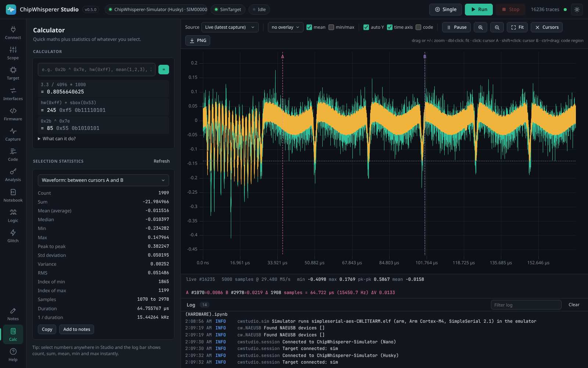
Task: Open the Code page
Action: point(13,155)
